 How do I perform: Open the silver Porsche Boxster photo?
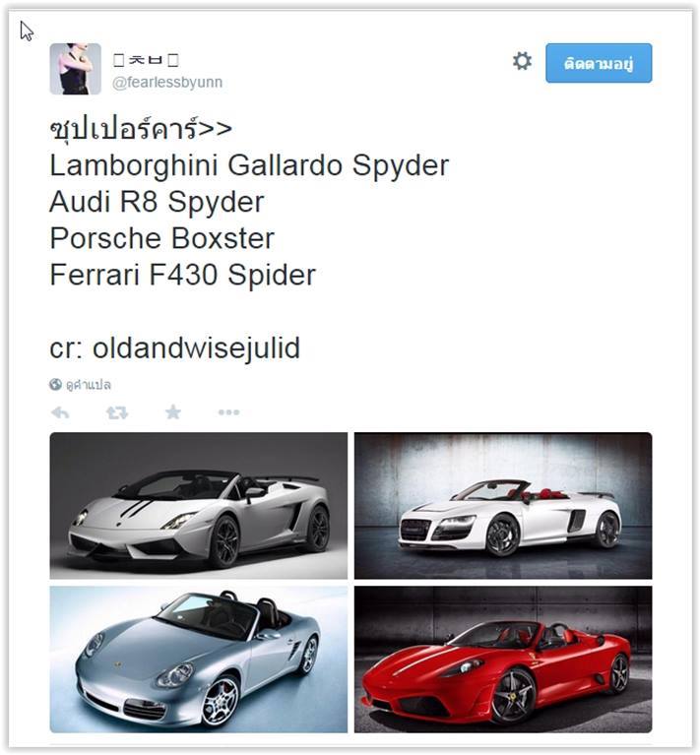pos(198,660)
